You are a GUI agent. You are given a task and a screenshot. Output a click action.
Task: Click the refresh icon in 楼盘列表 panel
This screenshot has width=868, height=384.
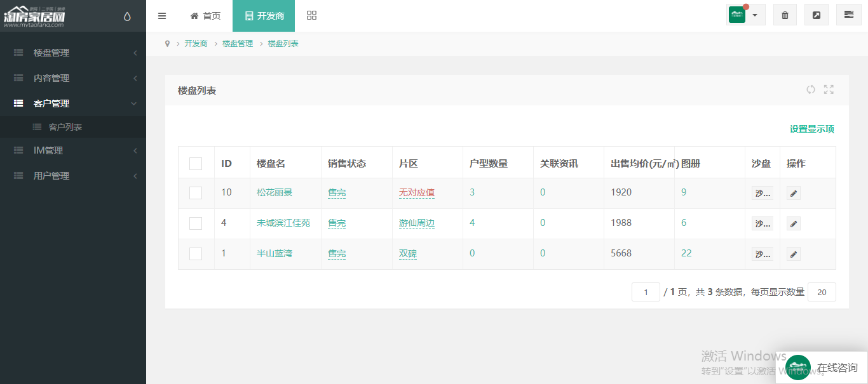(x=811, y=90)
